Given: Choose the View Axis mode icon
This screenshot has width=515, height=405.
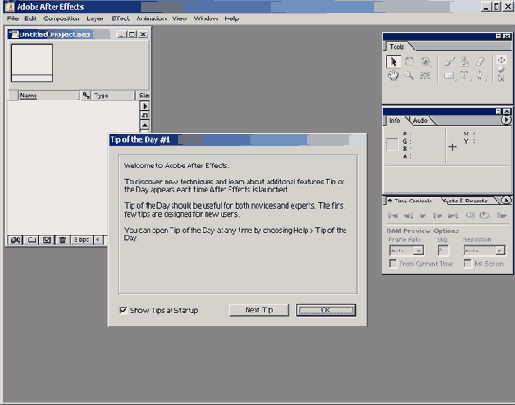Looking at the screenshot, I should (501, 78).
